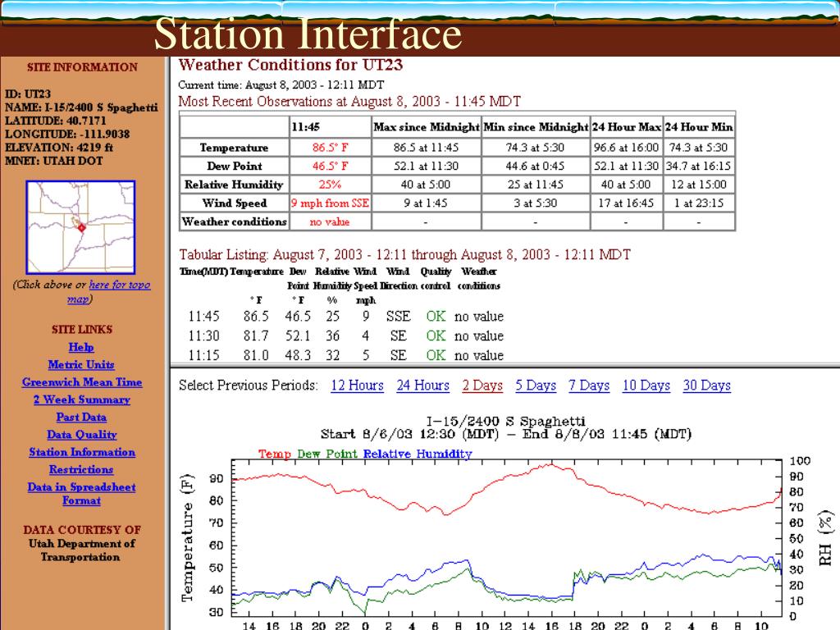
Task: Click the 11:15 row time in tabular listing
Action: point(204,355)
